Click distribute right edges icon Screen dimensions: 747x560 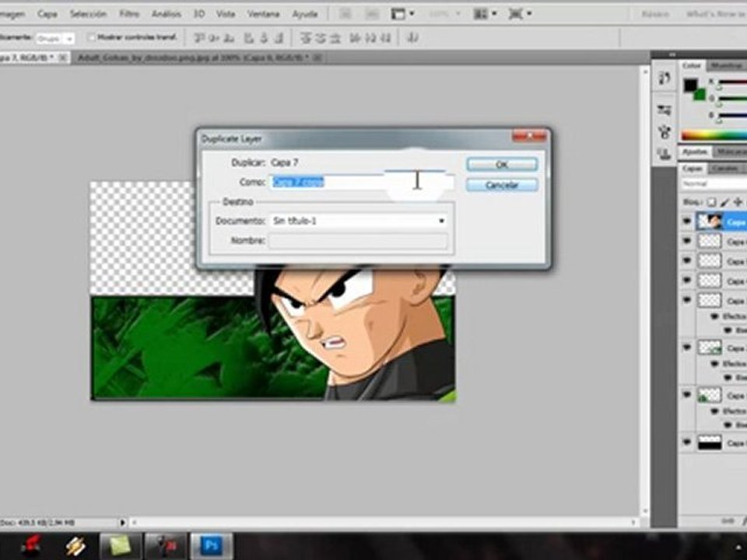[385, 37]
